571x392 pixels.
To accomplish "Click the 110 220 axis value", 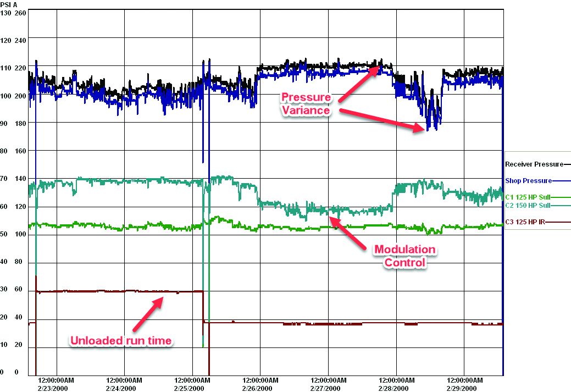I will tap(13, 68).
